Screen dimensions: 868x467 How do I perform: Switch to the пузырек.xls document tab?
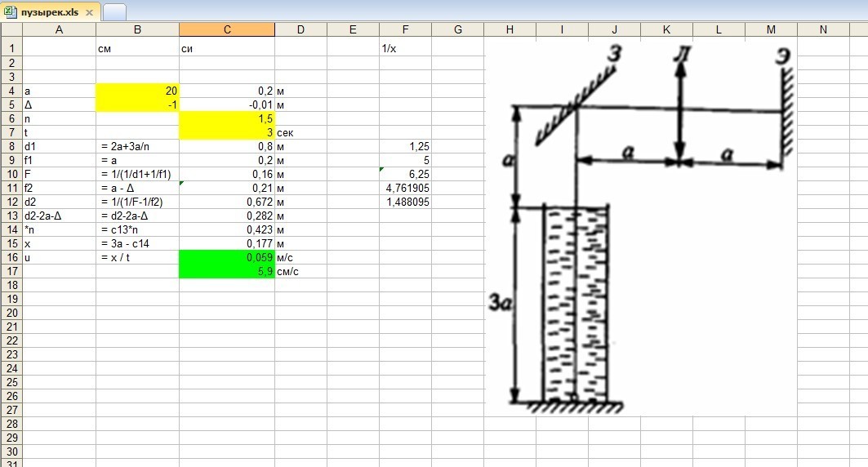coord(49,11)
